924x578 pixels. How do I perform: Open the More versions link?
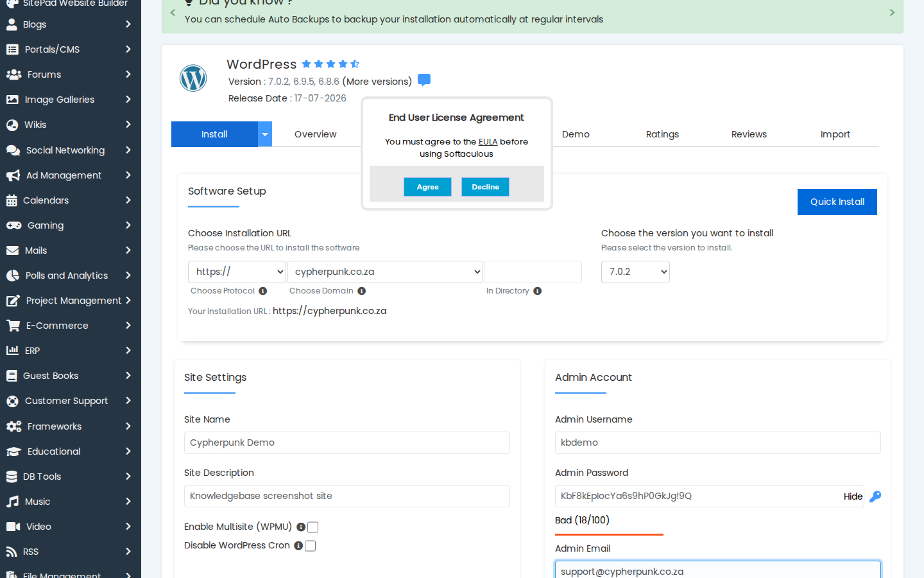(x=377, y=82)
